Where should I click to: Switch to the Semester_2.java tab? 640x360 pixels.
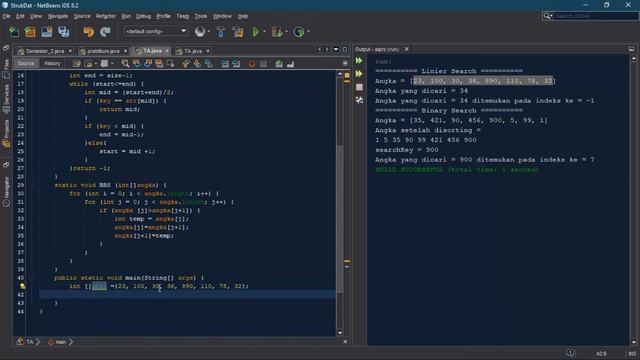coord(44,51)
